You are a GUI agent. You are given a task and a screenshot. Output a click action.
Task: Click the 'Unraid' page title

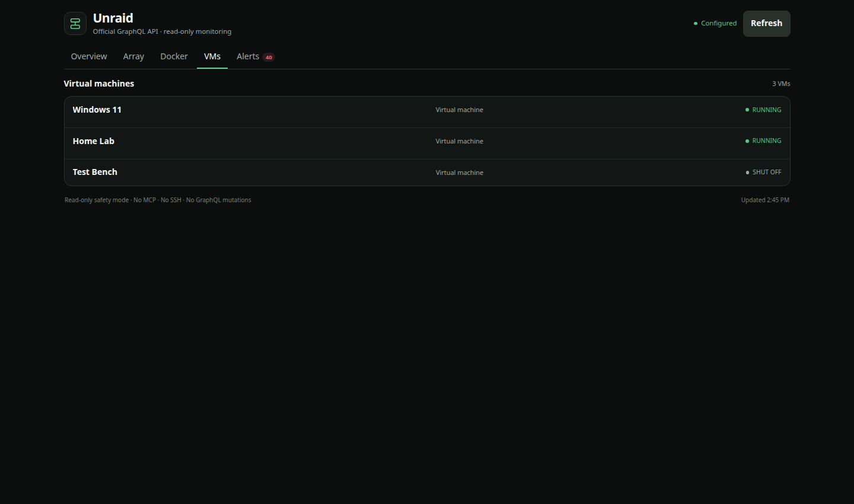(x=113, y=18)
